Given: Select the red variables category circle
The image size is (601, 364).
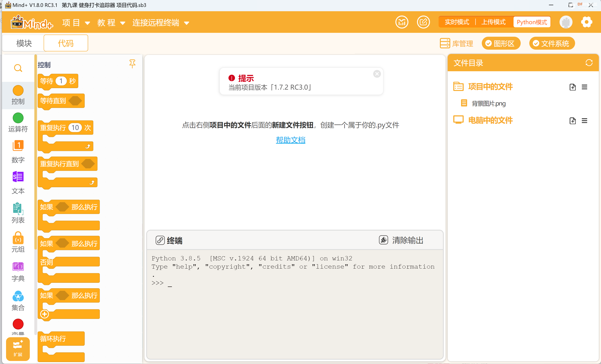Looking at the screenshot, I should click(x=18, y=324).
